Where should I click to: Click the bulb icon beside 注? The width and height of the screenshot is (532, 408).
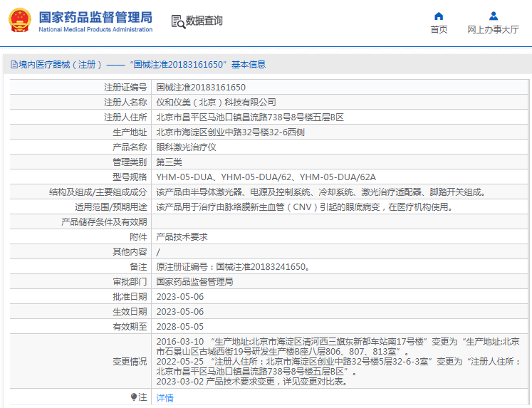pyautogui.click(x=134, y=397)
